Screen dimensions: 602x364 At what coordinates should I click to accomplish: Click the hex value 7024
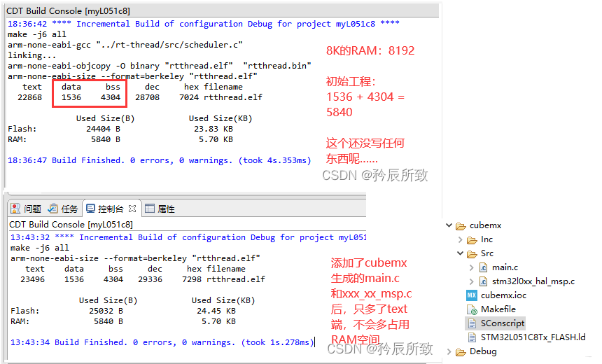click(189, 97)
